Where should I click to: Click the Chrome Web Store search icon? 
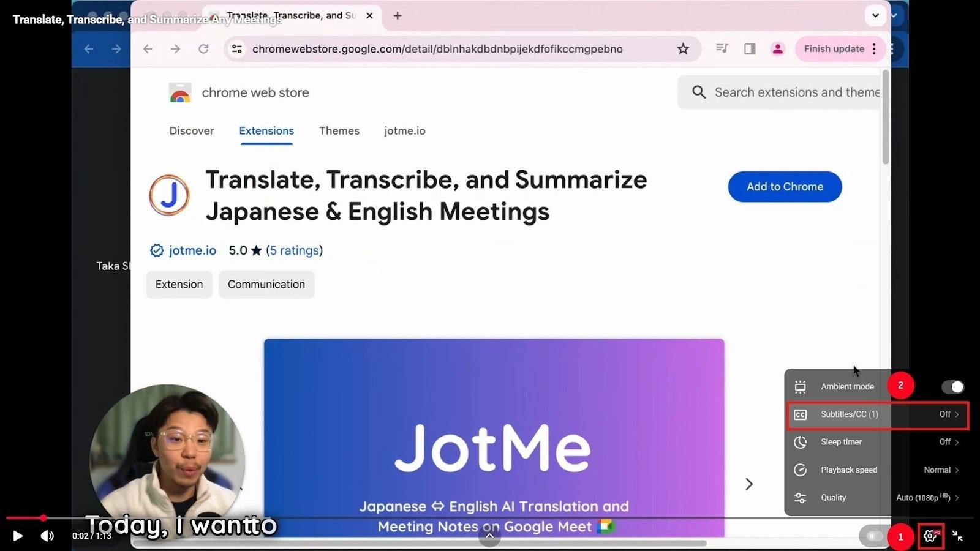698,92
